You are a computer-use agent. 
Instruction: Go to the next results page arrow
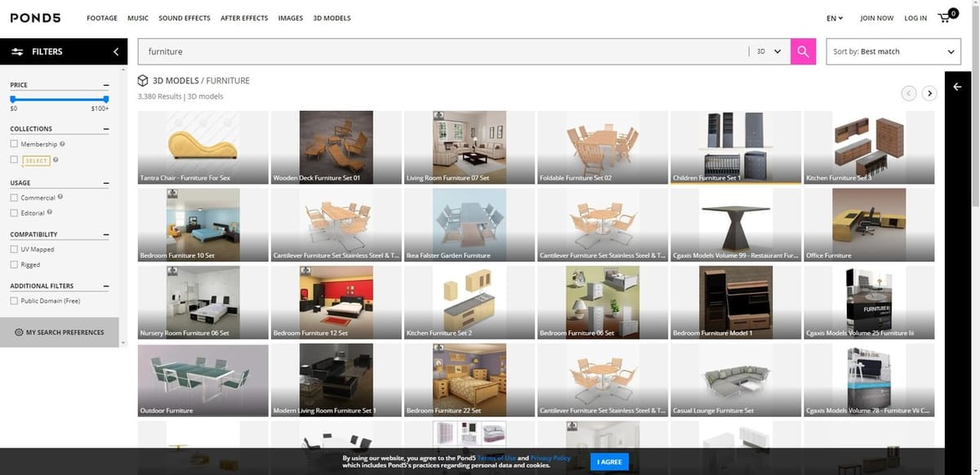(x=929, y=93)
